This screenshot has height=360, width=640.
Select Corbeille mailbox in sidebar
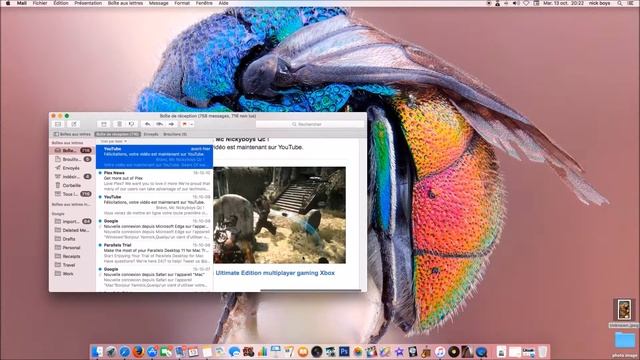(73, 185)
